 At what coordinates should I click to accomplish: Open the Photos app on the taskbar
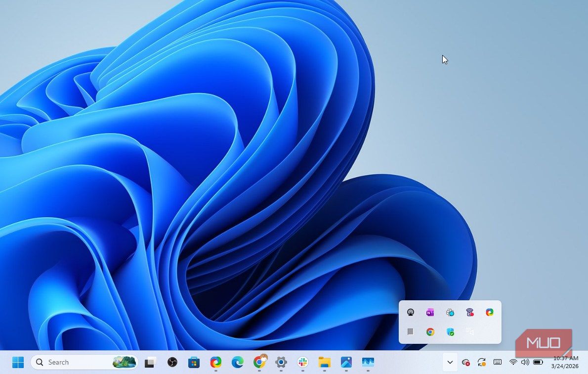pyautogui.click(x=346, y=362)
